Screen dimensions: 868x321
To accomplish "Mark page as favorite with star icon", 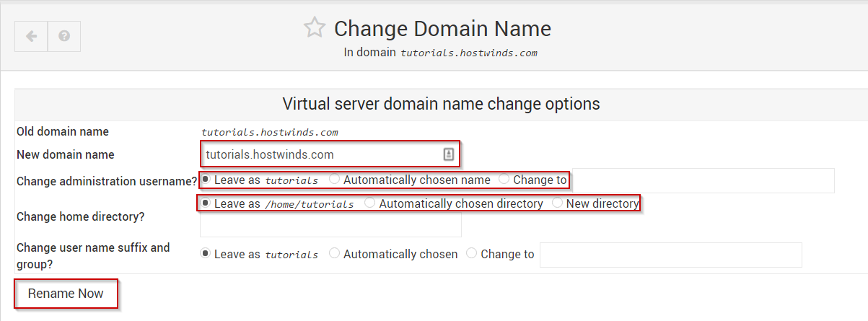I will (x=315, y=28).
